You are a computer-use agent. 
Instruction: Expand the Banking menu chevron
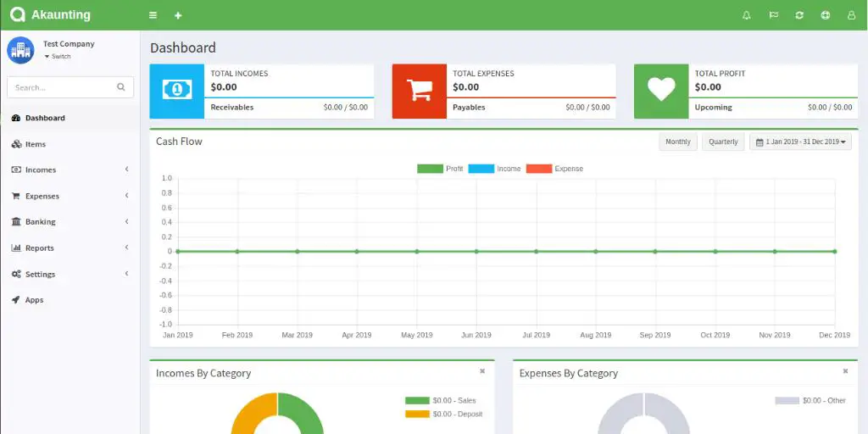[x=127, y=221]
